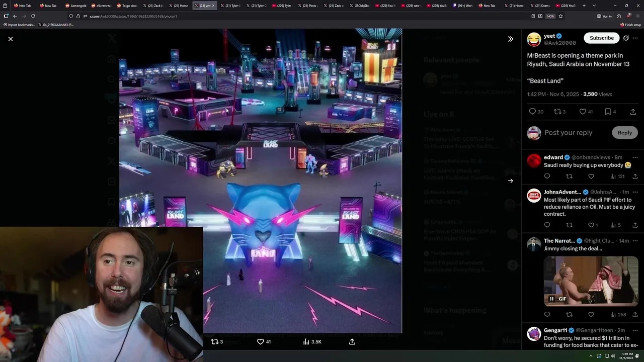Share yeet's post with the share icon
Image resolution: width=644 pixels, height=362 pixels.
pyautogui.click(x=633, y=112)
